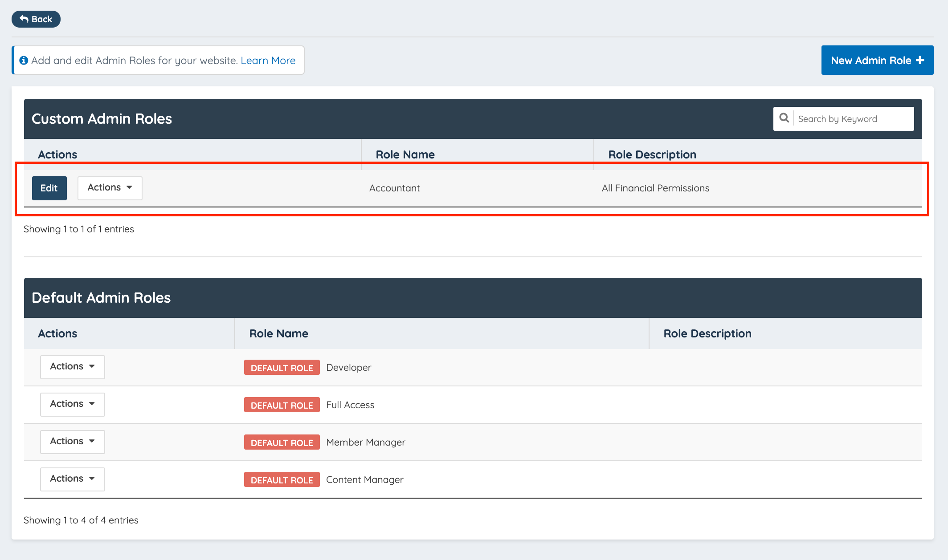Image resolution: width=948 pixels, height=560 pixels.
Task: Click Default Role badge beside Member Manager
Action: tap(282, 442)
